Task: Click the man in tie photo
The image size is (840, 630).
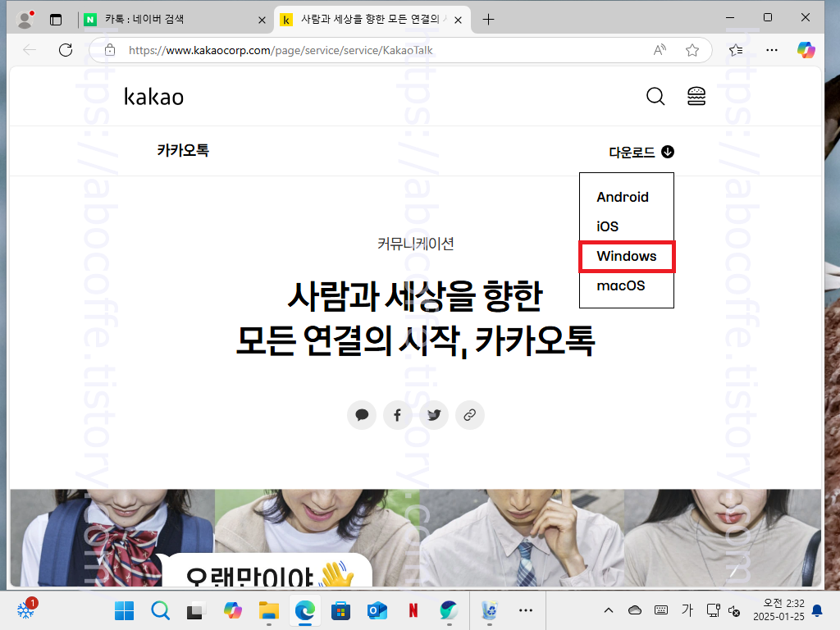Action: [522, 538]
